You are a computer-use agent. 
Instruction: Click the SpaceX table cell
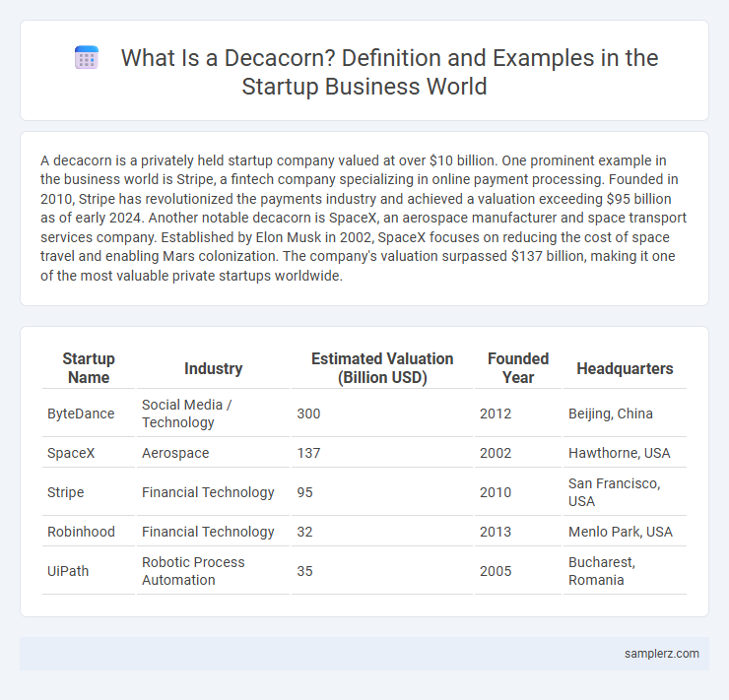tap(89, 453)
